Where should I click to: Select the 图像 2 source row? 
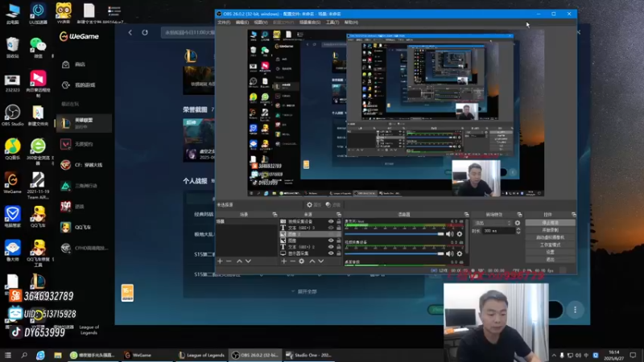310,234
